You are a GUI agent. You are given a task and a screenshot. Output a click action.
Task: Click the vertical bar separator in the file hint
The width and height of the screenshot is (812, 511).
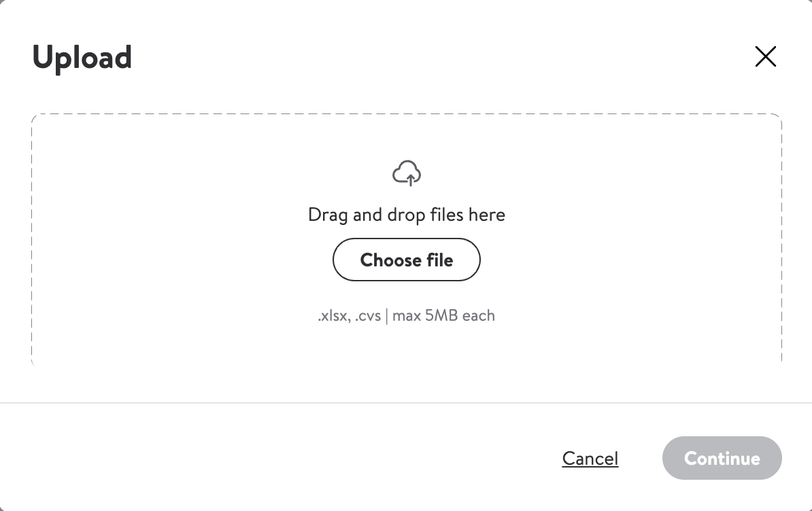pos(386,315)
